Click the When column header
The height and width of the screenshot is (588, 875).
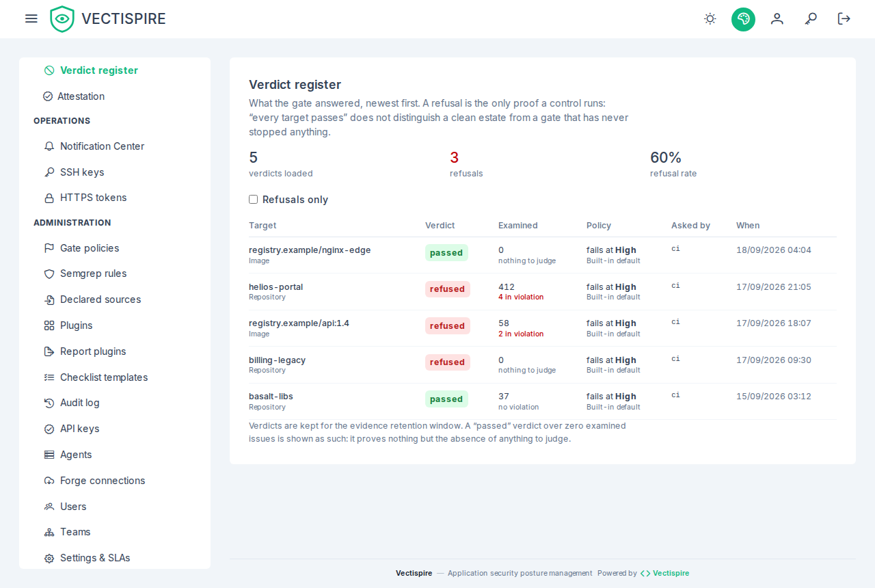pos(748,226)
